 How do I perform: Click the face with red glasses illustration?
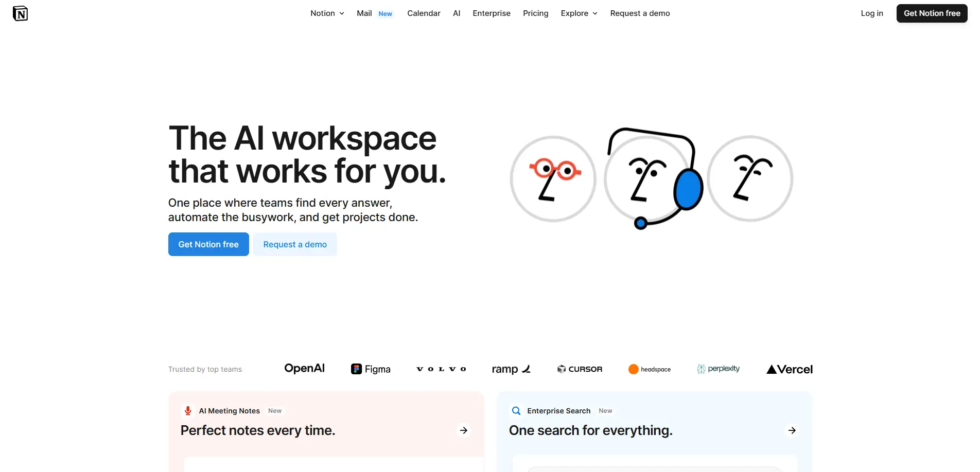[553, 179]
